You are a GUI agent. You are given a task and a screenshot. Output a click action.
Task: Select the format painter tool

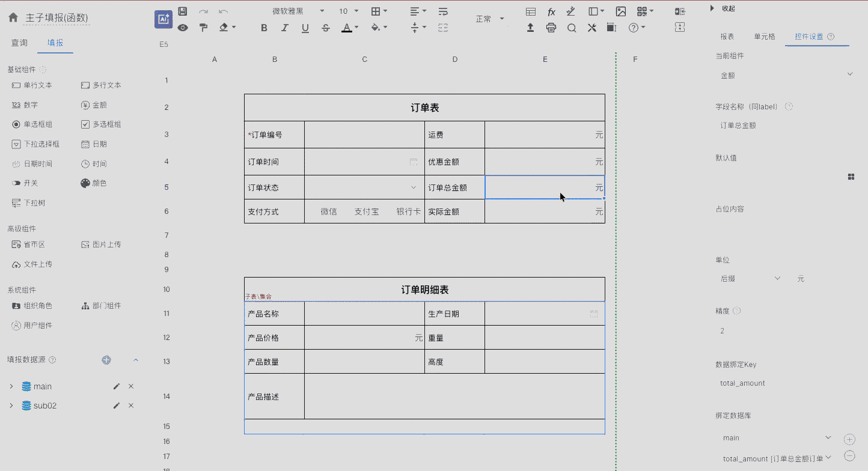[203, 28]
